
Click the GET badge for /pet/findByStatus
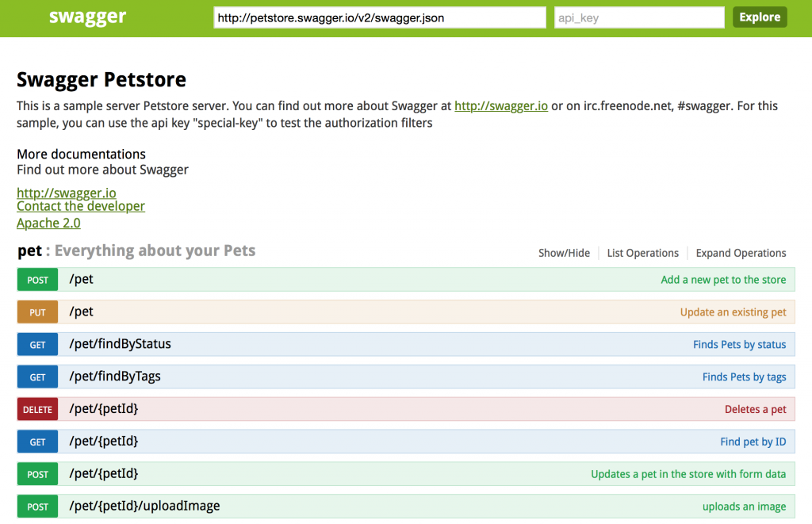coord(38,345)
